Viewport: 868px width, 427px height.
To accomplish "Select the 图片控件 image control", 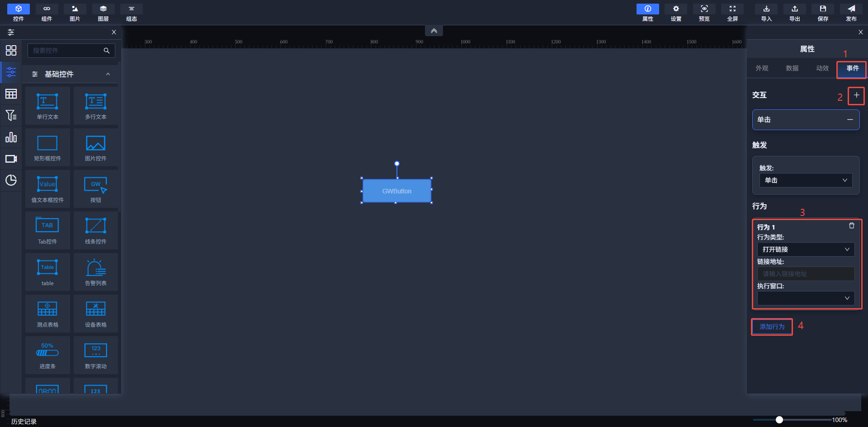I will pos(96,147).
